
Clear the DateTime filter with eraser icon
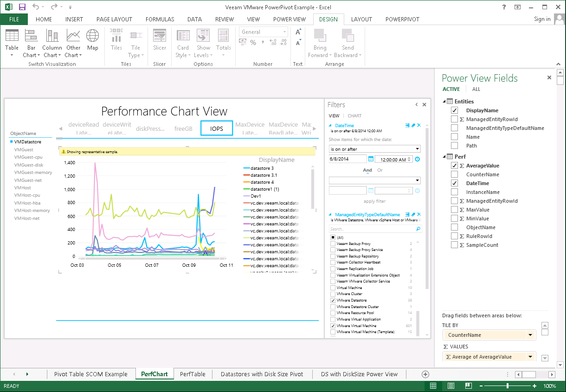pos(413,125)
